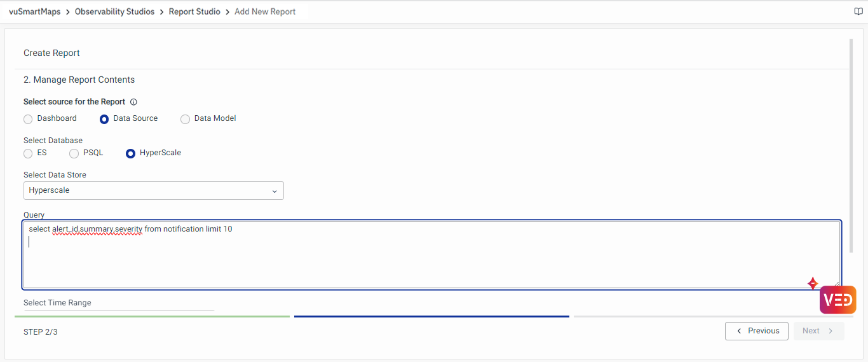The height and width of the screenshot is (362, 868).
Task: Click the second blue step progress bar
Action: 431,316
